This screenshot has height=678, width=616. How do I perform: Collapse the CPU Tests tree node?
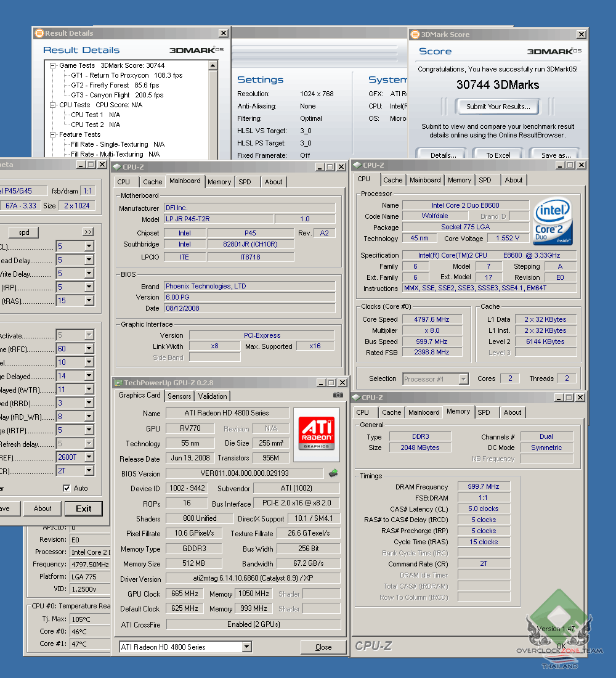[53, 105]
